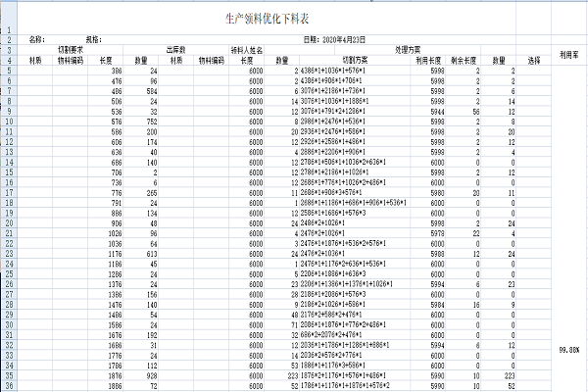Select the 99.88% utilization value

[x=568, y=350]
